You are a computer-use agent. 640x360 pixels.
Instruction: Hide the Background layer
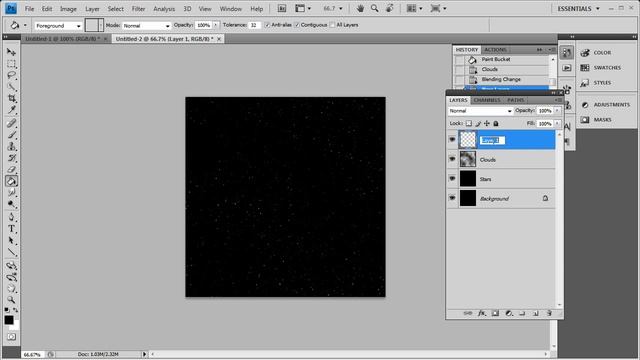tap(452, 198)
